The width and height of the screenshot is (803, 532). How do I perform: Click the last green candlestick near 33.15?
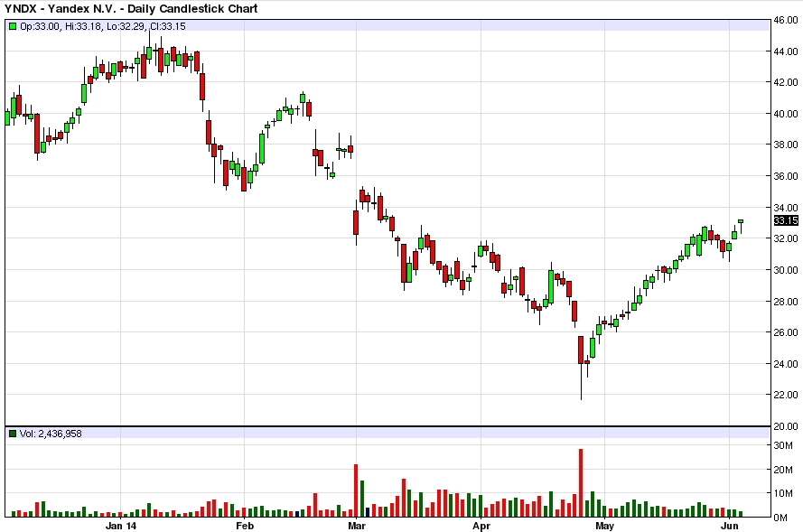pyautogui.click(x=741, y=227)
